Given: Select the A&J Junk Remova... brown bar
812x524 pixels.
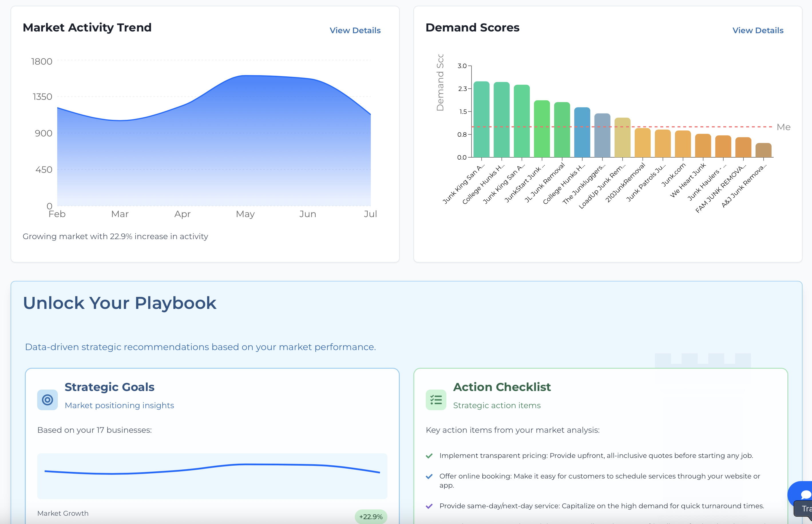Looking at the screenshot, I should tap(763, 150).
